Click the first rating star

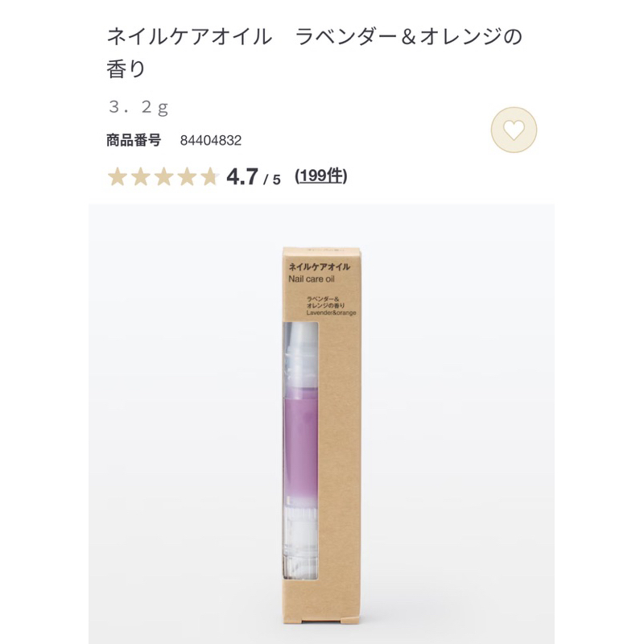click(118, 177)
